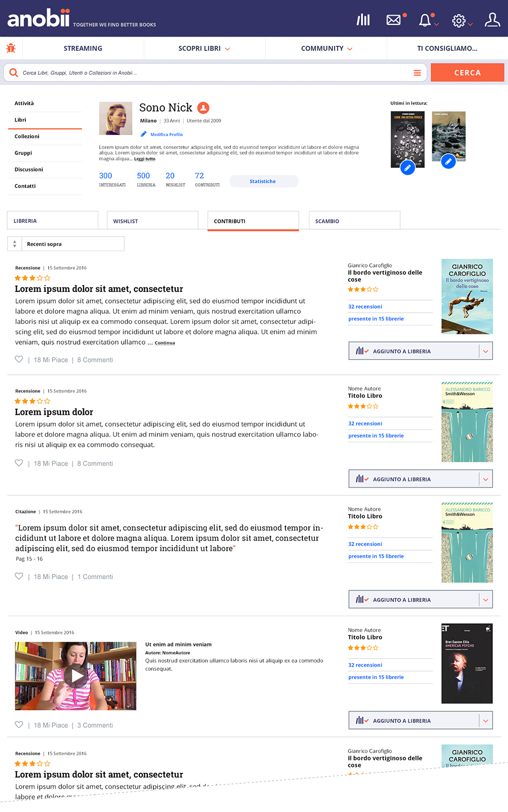
Task: Open the library shelves icon in header
Action: tap(363, 20)
